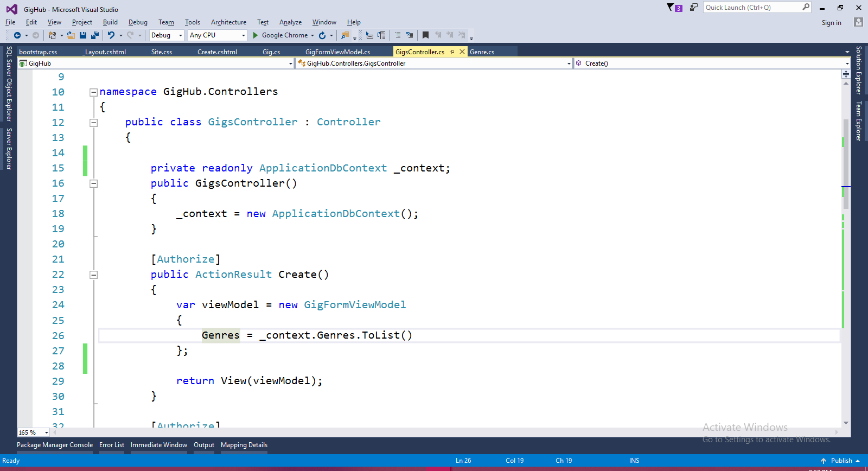This screenshot has width=868, height=471.
Task: Click the New Project toolbar icon
Action: (x=52, y=35)
